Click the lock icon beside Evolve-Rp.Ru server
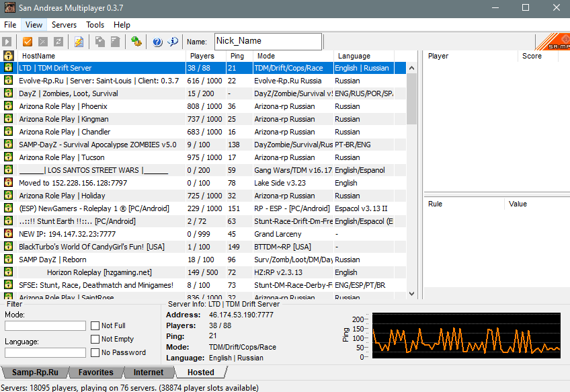The image size is (570, 392). 8,81
